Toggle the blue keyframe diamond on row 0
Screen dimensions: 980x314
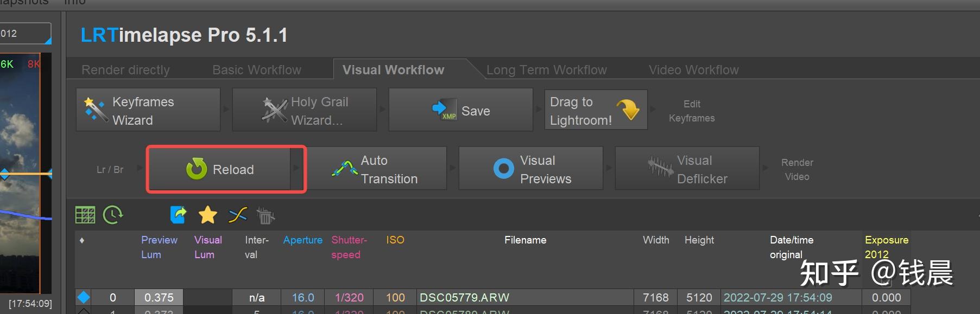(84, 297)
